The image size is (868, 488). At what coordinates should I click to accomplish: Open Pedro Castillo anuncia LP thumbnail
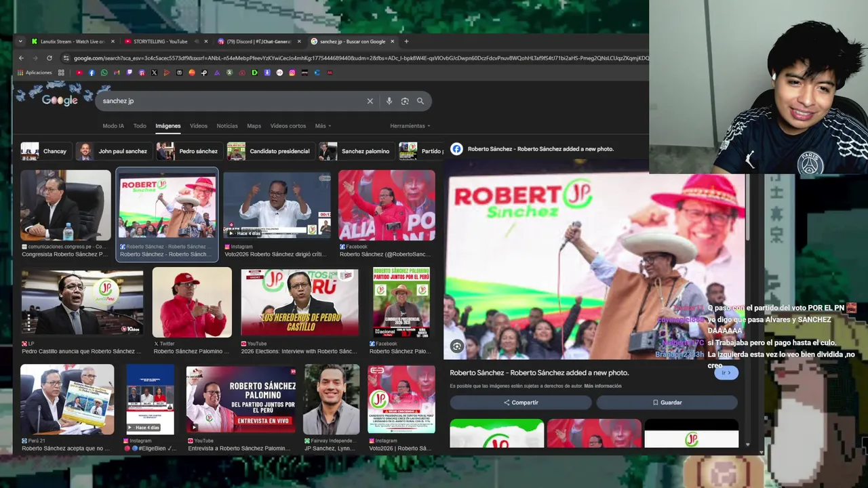click(x=82, y=302)
